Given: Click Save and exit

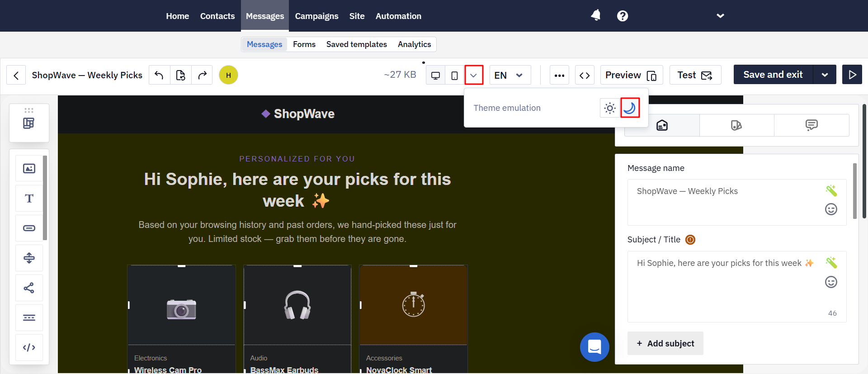Looking at the screenshot, I should (x=773, y=75).
